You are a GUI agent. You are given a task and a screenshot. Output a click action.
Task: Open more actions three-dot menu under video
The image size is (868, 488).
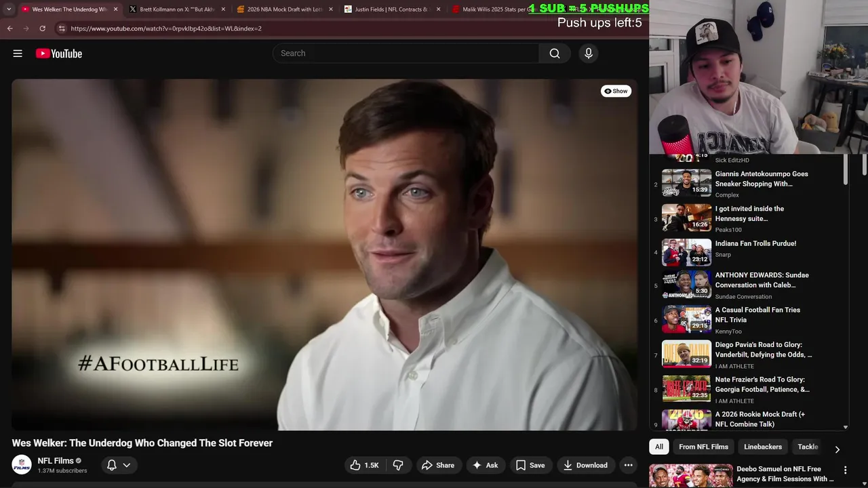tap(629, 465)
